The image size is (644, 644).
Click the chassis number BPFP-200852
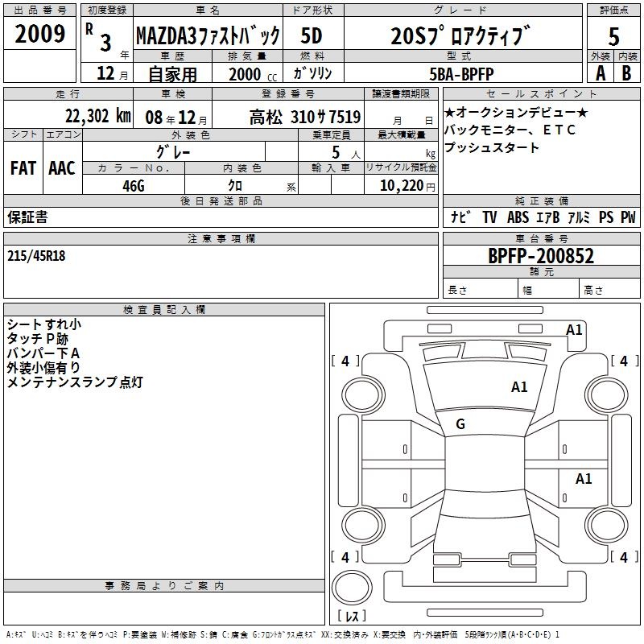[x=541, y=256]
